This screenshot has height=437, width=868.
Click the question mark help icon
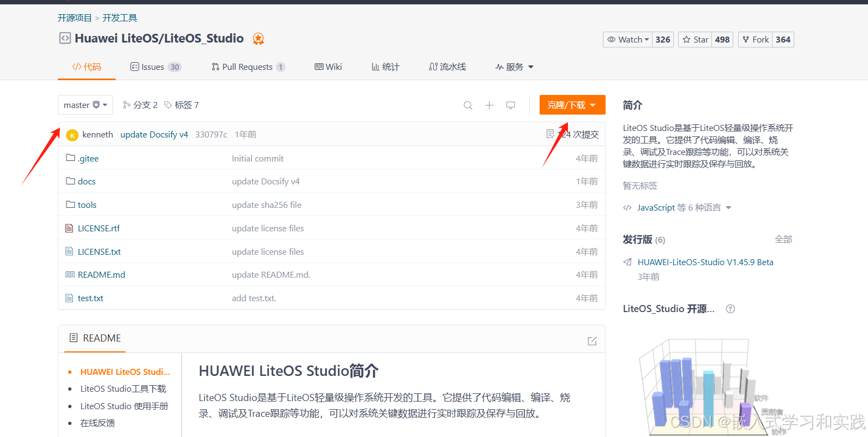pyautogui.click(x=731, y=309)
